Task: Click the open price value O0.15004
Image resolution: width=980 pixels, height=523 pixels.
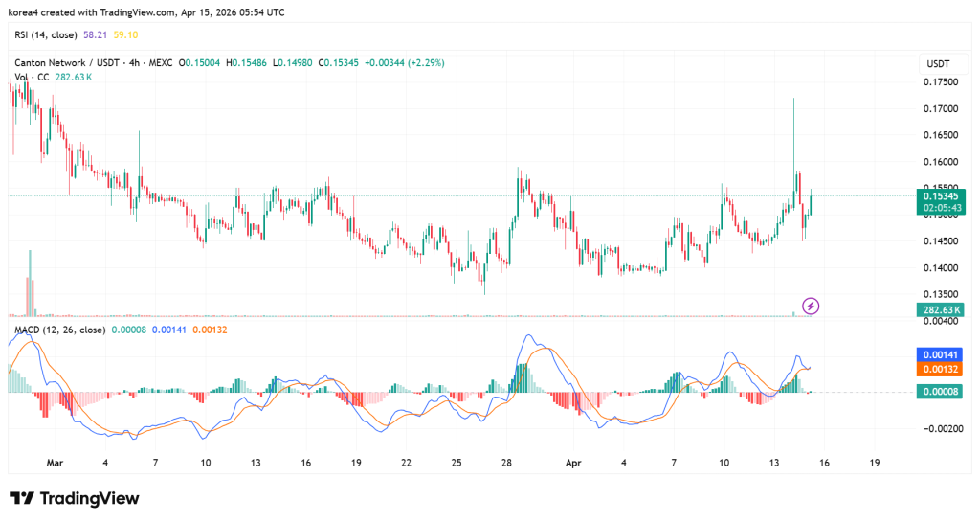Action: pyautogui.click(x=199, y=63)
